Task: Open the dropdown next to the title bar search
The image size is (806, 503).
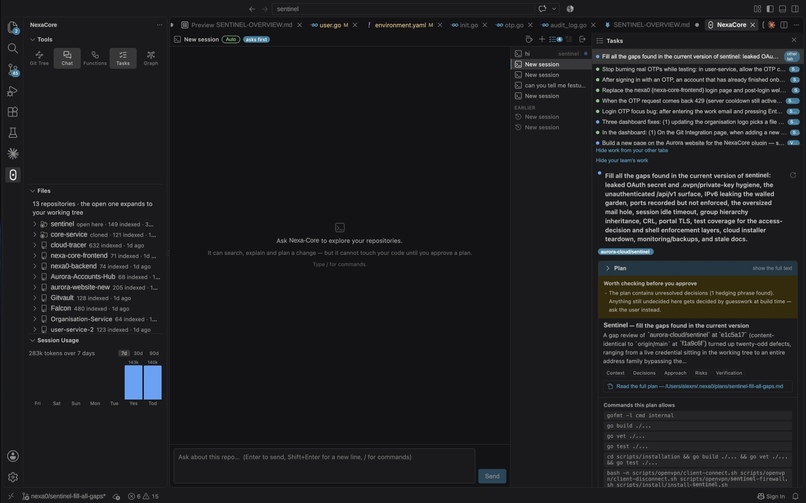Action: click(554, 9)
